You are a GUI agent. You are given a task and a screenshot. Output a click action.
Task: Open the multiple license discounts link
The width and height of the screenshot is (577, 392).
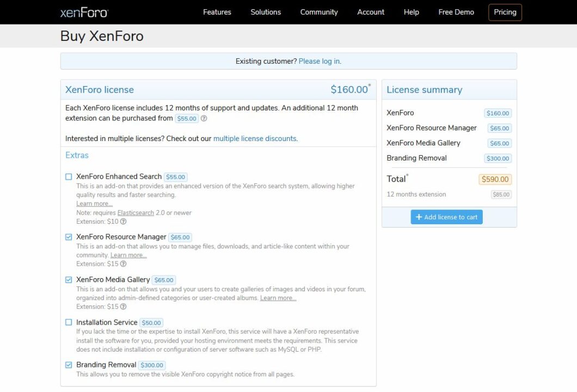(x=255, y=139)
